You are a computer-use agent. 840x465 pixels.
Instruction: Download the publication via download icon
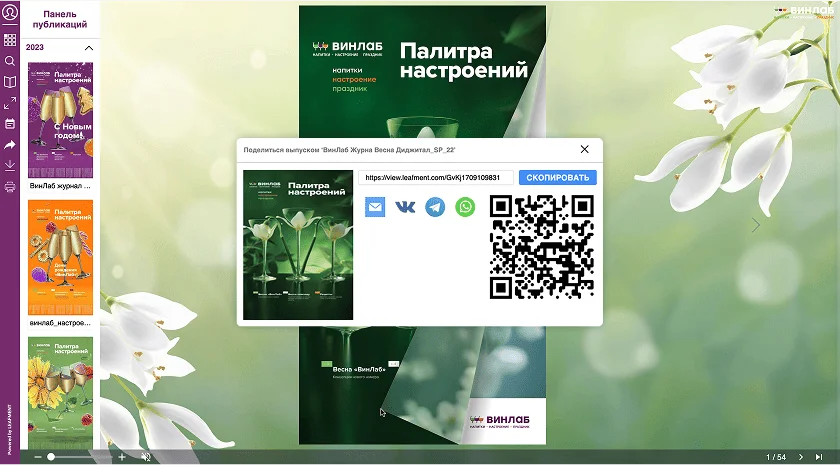(x=10, y=165)
